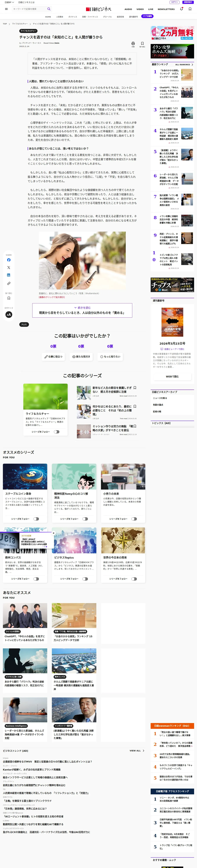Open 記者の眼 in the archive list
This screenshot has height=868, width=197.
click(157, 411)
